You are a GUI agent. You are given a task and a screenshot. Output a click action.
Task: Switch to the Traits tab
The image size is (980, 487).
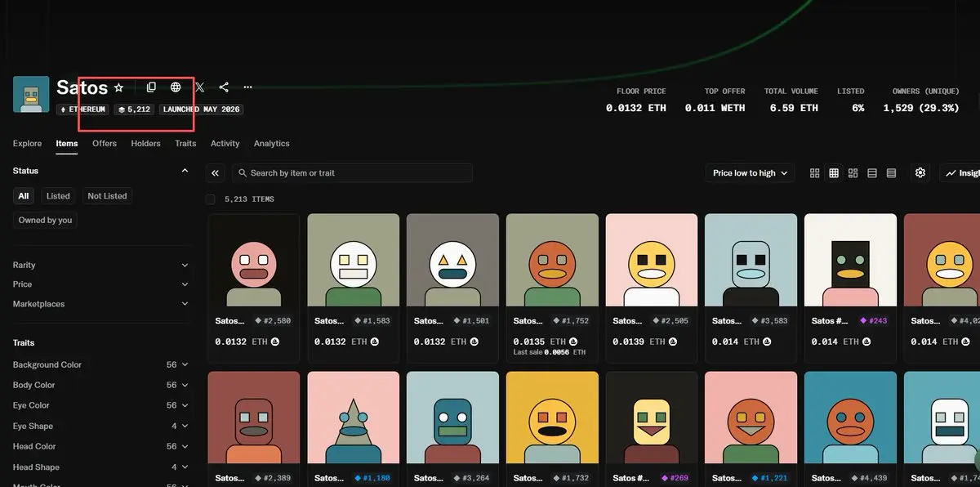(x=185, y=144)
